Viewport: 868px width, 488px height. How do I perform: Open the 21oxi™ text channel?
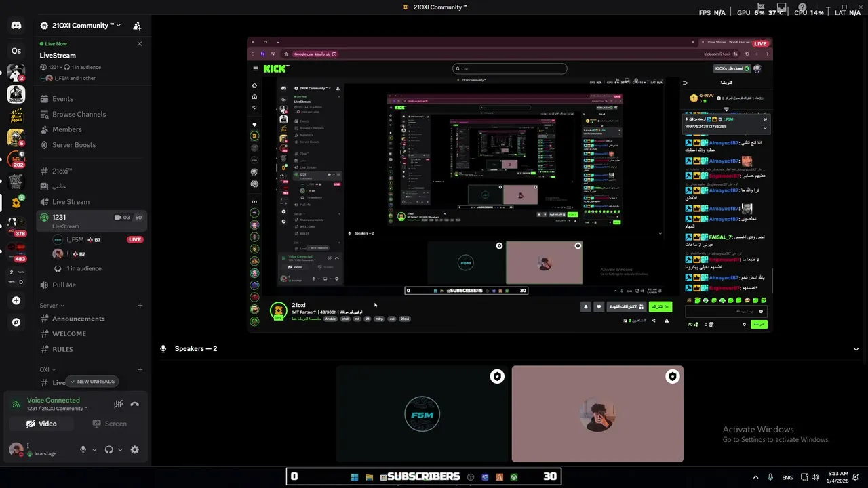(x=92, y=171)
